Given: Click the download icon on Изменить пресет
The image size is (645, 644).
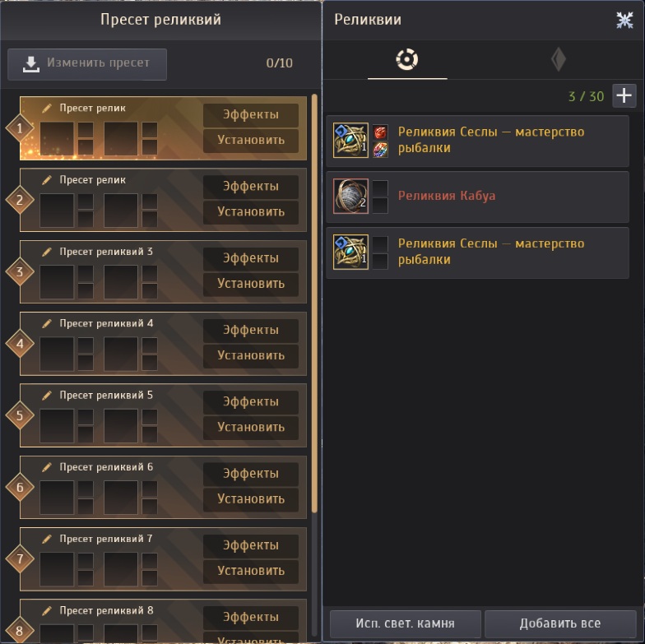Looking at the screenshot, I should pos(31,64).
